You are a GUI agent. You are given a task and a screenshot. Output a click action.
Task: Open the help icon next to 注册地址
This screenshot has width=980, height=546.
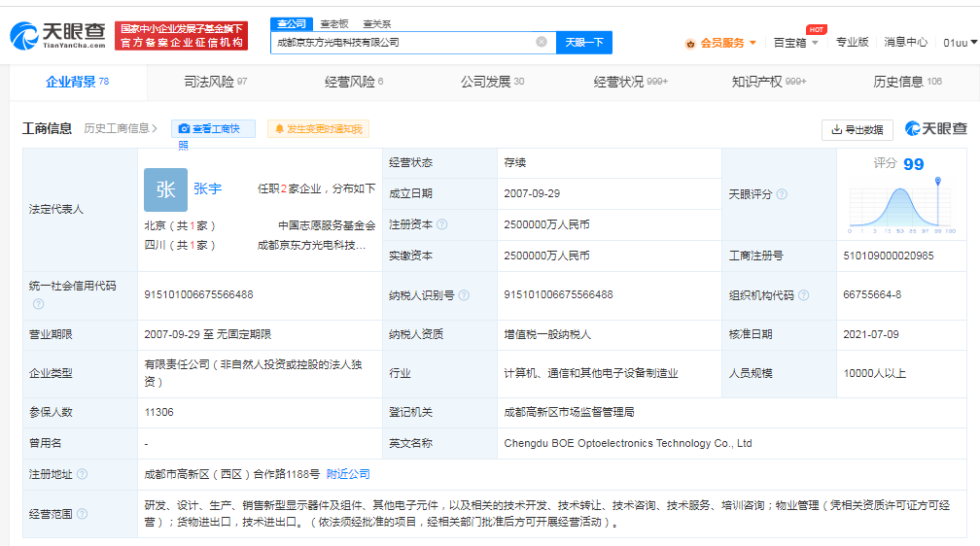pyautogui.click(x=82, y=474)
